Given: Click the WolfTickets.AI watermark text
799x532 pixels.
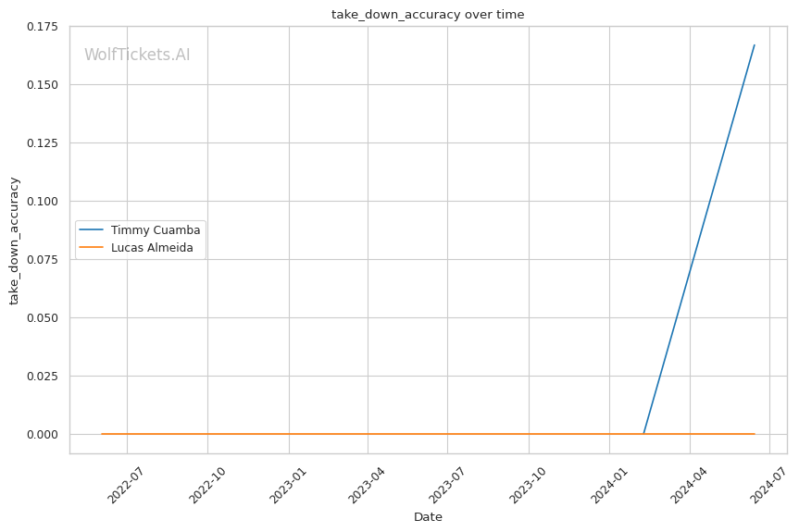Looking at the screenshot, I should click(x=137, y=55).
